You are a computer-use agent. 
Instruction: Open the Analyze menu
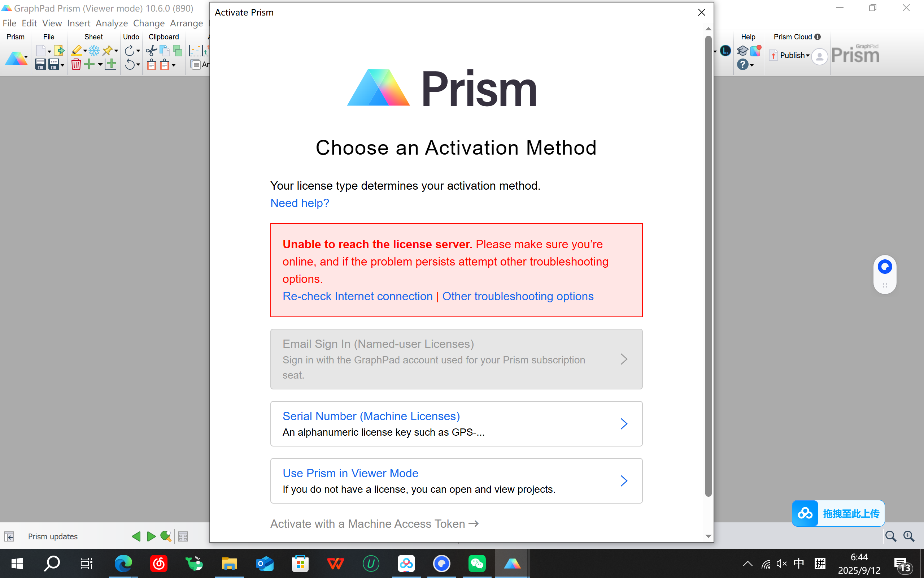point(112,23)
